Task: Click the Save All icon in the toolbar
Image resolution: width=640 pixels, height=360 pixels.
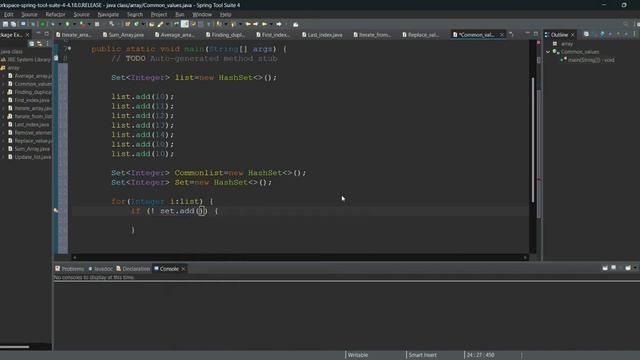Action: 13,24
